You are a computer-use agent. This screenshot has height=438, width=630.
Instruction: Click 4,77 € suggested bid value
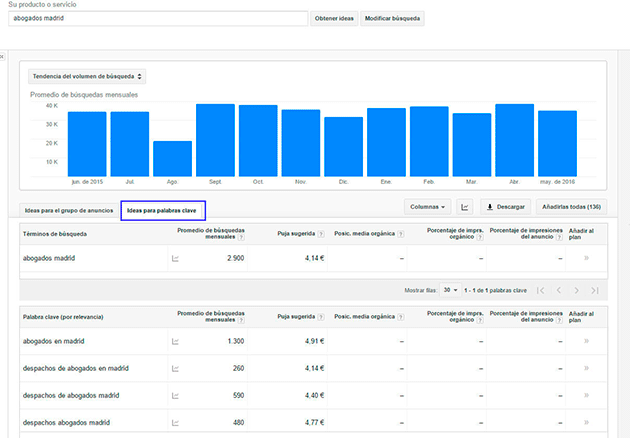[x=314, y=423]
